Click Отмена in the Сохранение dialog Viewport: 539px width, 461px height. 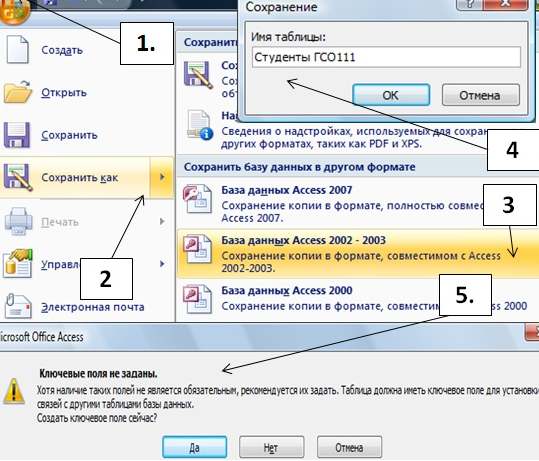coord(481,95)
